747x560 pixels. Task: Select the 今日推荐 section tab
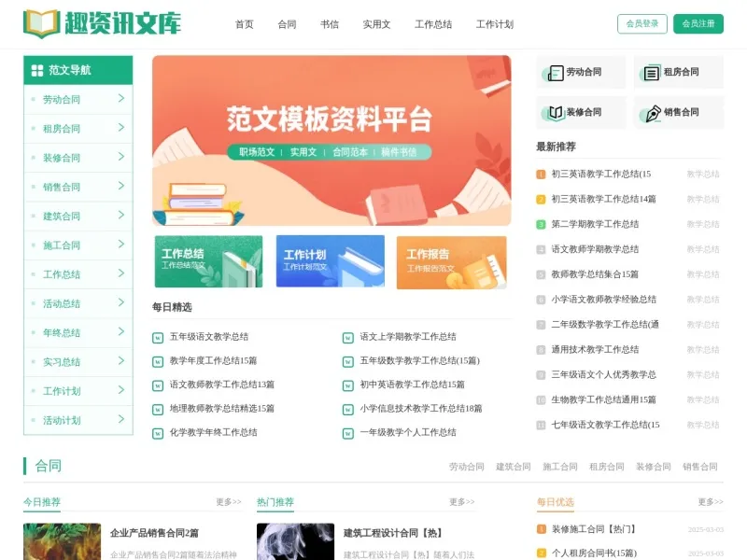(42, 502)
